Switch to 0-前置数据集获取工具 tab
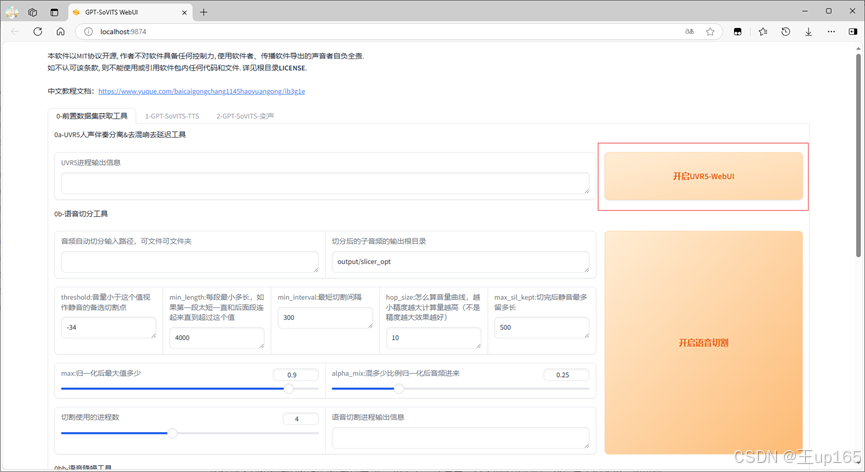 [x=92, y=116]
